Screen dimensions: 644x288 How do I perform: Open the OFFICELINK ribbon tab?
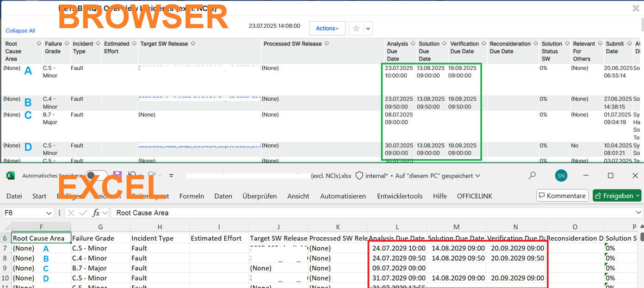475,196
